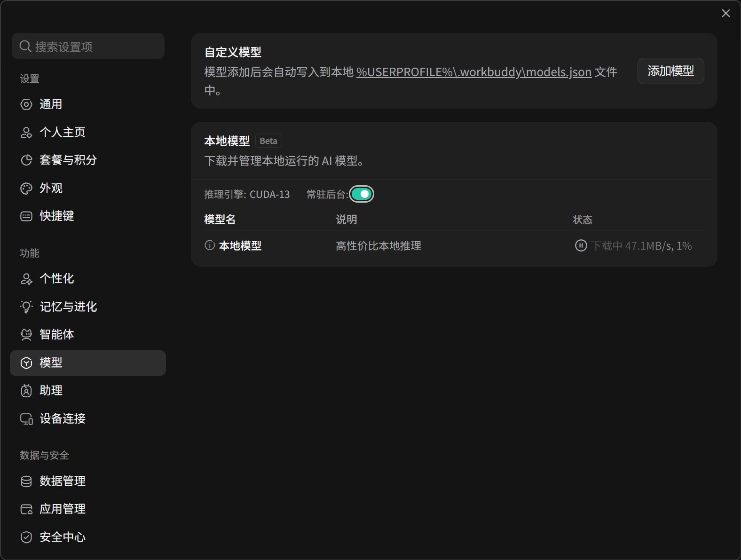Image resolution: width=741 pixels, height=560 pixels.
Task: Click the 高性价比本地推理 description cell
Action: click(378, 246)
